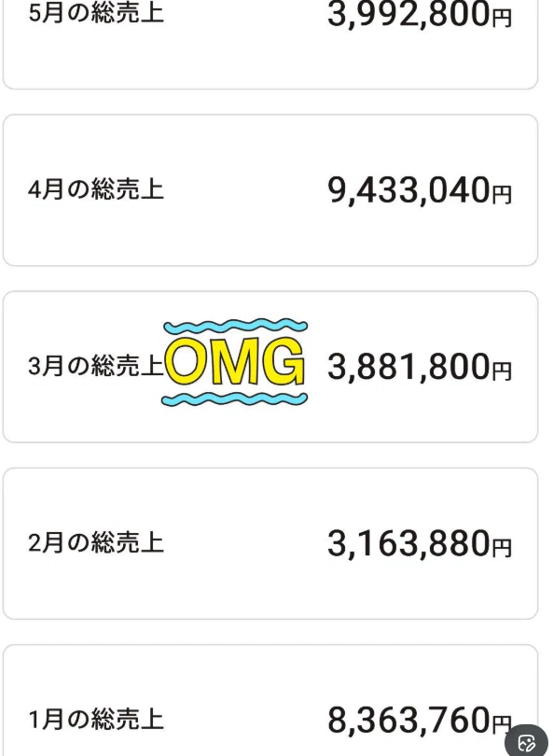Click the OMG sticker overlay
Viewport: 553px width, 756px height.
click(235, 362)
